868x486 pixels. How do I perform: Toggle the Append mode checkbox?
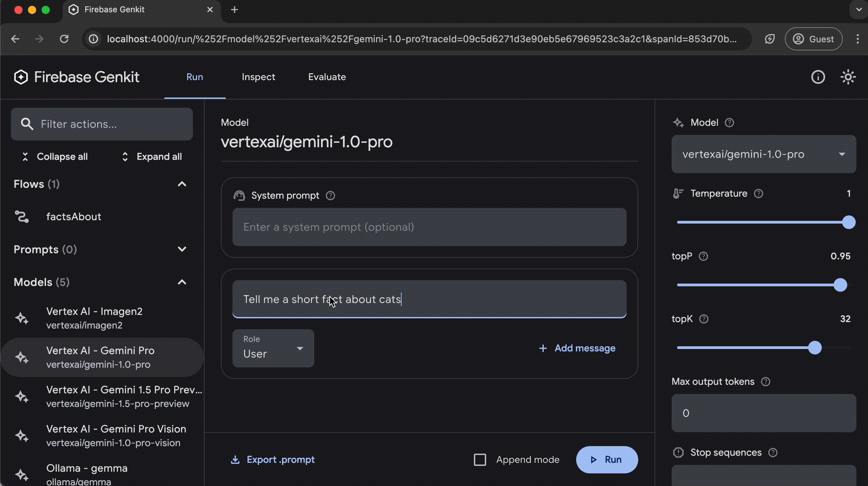click(x=480, y=459)
